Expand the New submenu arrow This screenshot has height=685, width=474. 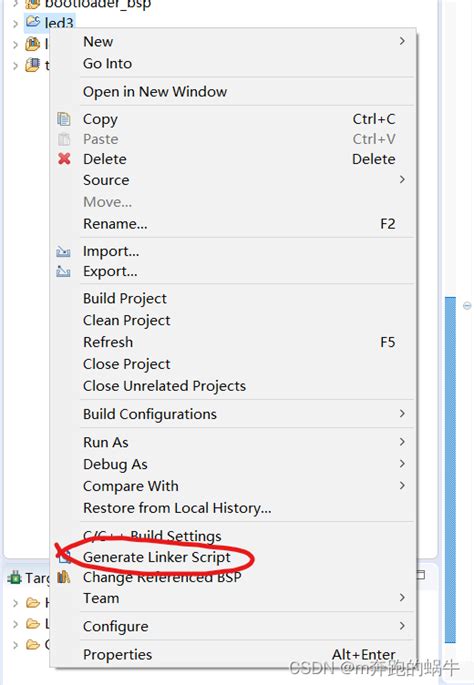(x=402, y=41)
